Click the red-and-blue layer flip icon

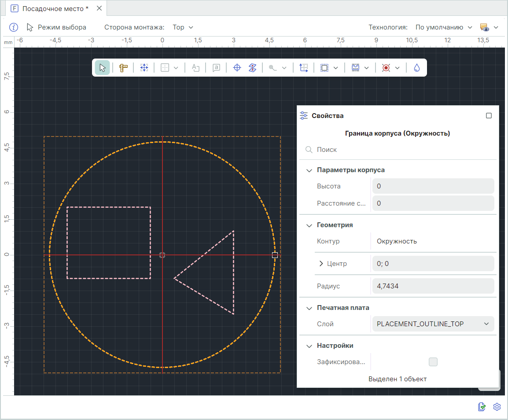coord(252,68)
